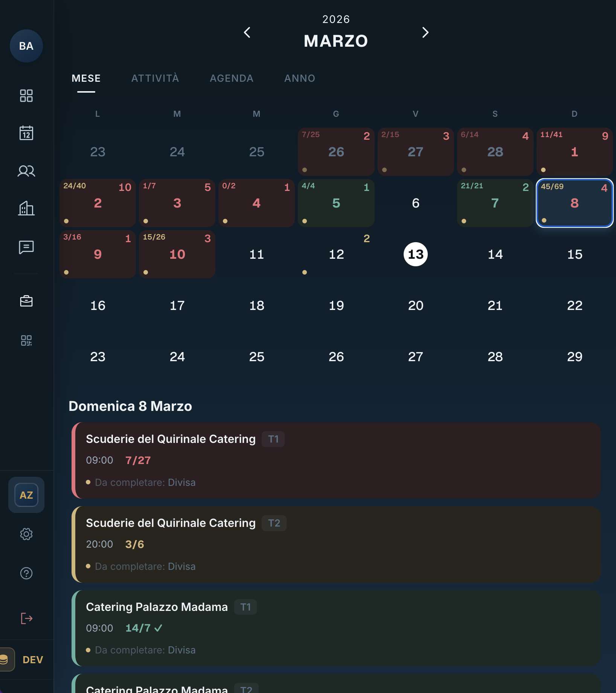Click the logout icon in sidebar
Image resolution: width=616 pixels, height=693 pixels.
pyautogui.click(x=26, y=618)
